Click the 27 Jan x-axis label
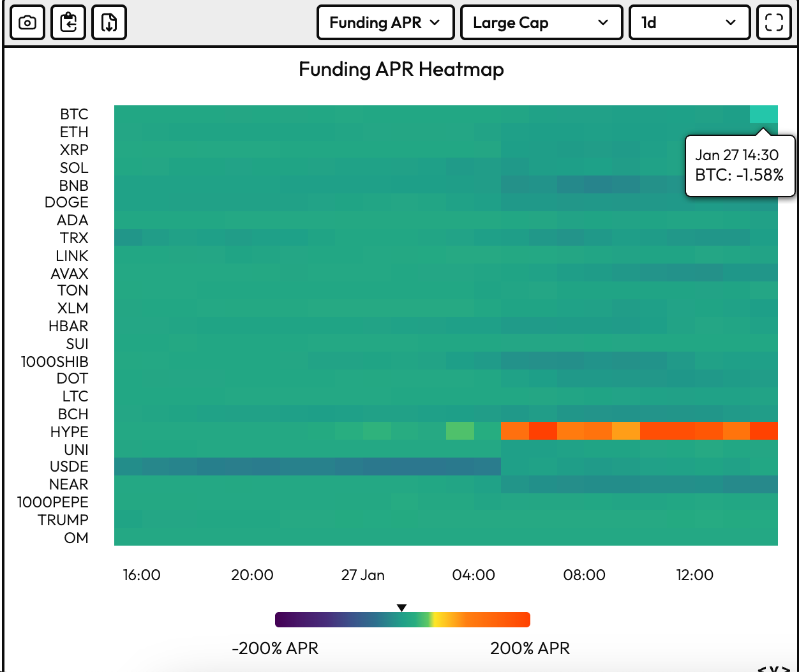The image size is (799, 672). click(362, 575)
